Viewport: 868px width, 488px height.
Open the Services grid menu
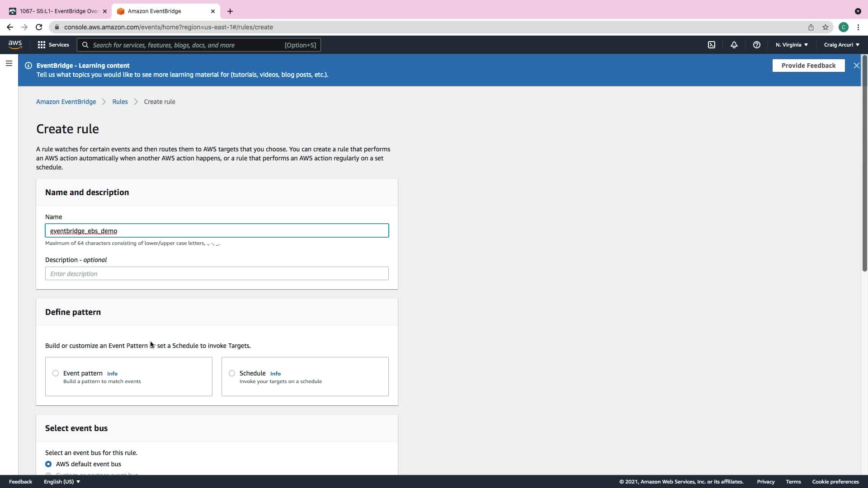53,45
